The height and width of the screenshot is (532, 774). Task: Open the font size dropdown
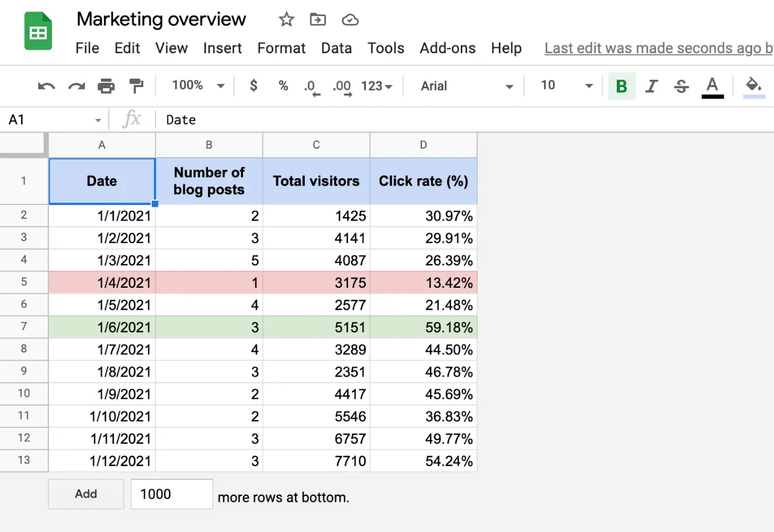click(564, 86)
